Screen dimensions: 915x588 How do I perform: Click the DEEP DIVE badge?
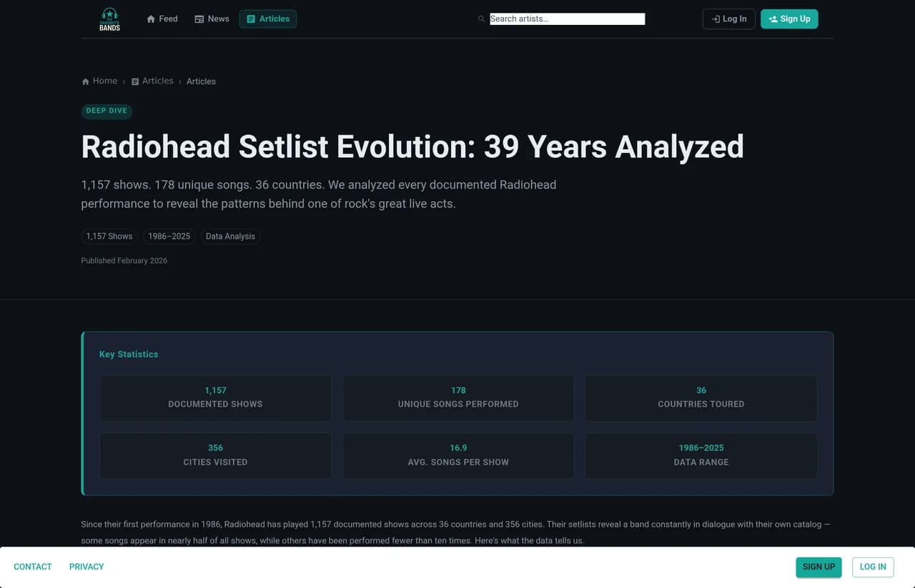click(x=107, y=111)
